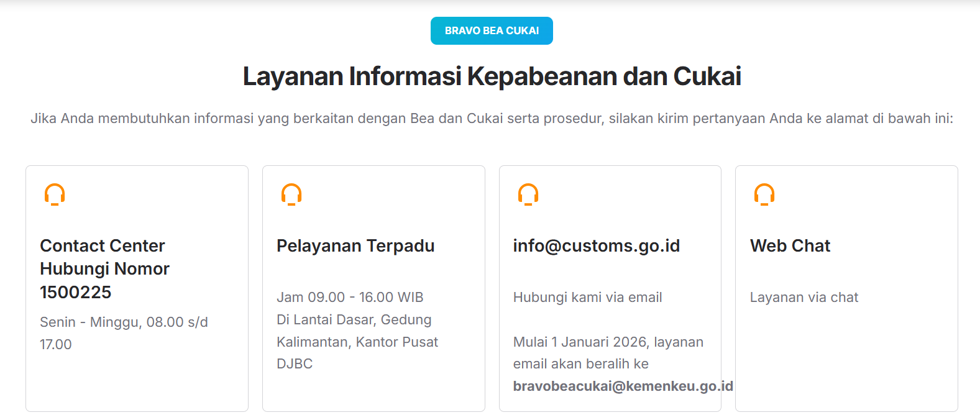Click the Contact Center headset icon
The image size is (980, 420).
click(55, 194)
